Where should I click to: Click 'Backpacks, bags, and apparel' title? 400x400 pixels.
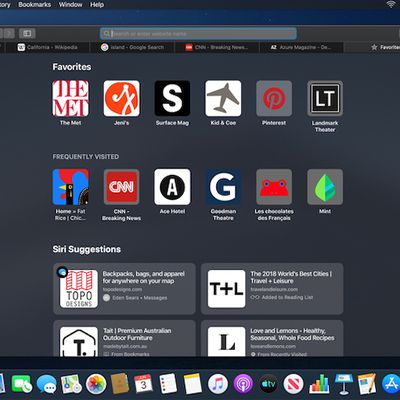144,277
